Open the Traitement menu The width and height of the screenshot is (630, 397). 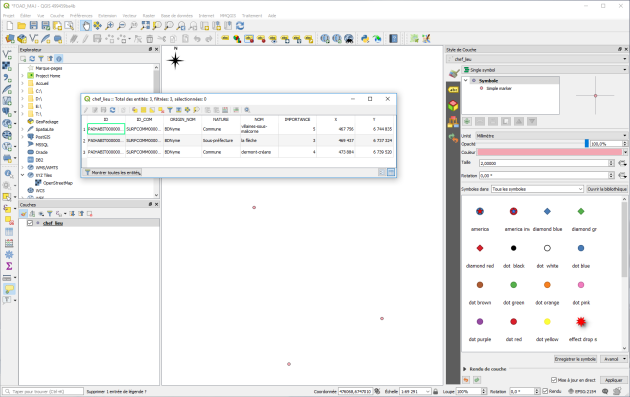pos(252,16)
